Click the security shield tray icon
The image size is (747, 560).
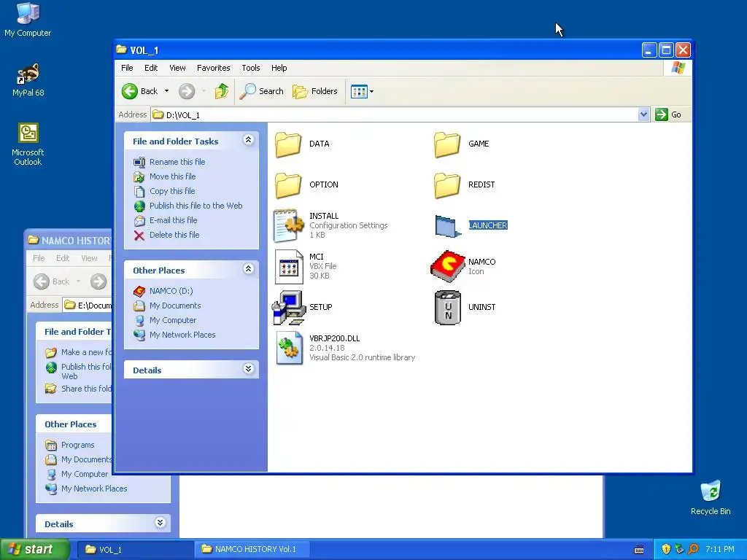point(666,550)
